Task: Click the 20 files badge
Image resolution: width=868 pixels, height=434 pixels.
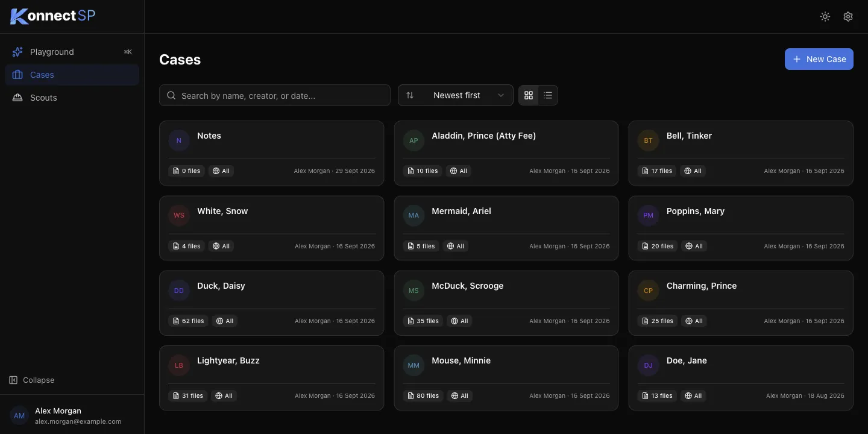Action: point(658,247)
